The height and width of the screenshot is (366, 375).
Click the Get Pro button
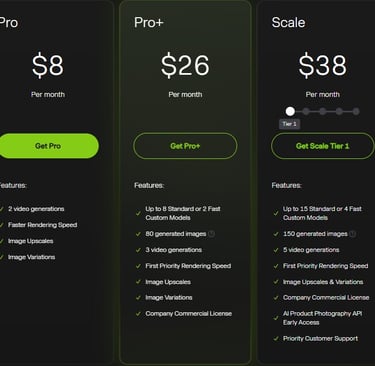click(x=48, y=146)
